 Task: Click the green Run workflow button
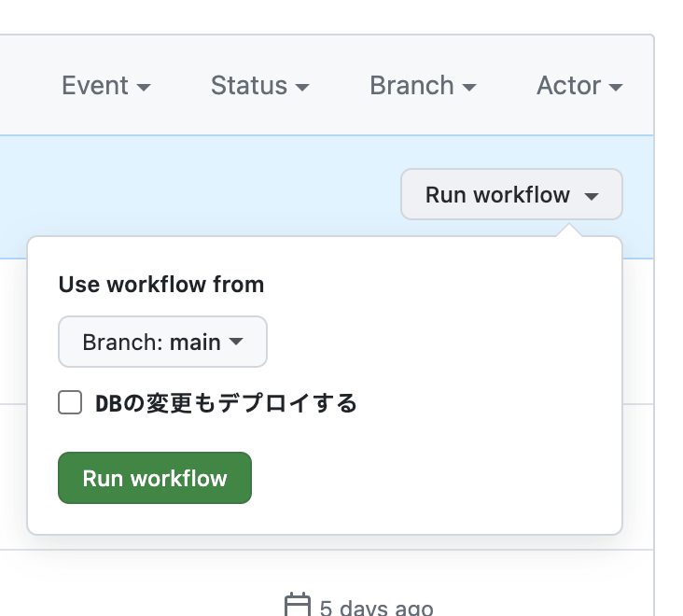pos(155,478)
